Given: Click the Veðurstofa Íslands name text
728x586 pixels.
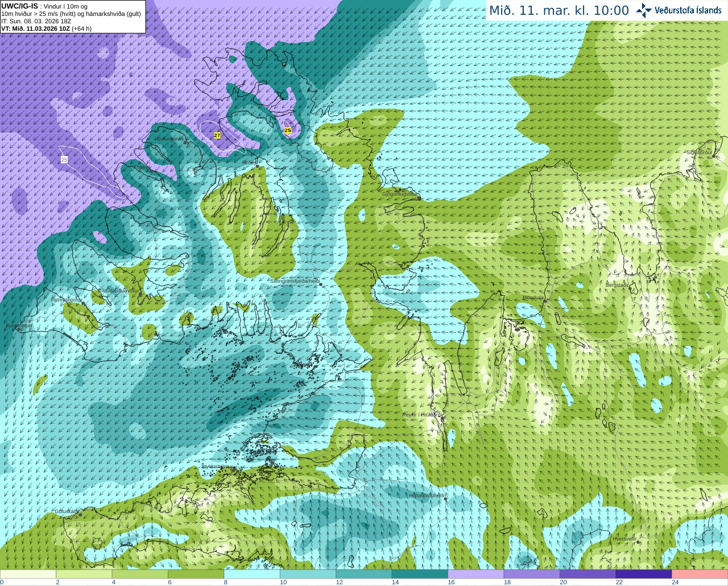Looking at the screenshot, I should click(x=688, y=10).
